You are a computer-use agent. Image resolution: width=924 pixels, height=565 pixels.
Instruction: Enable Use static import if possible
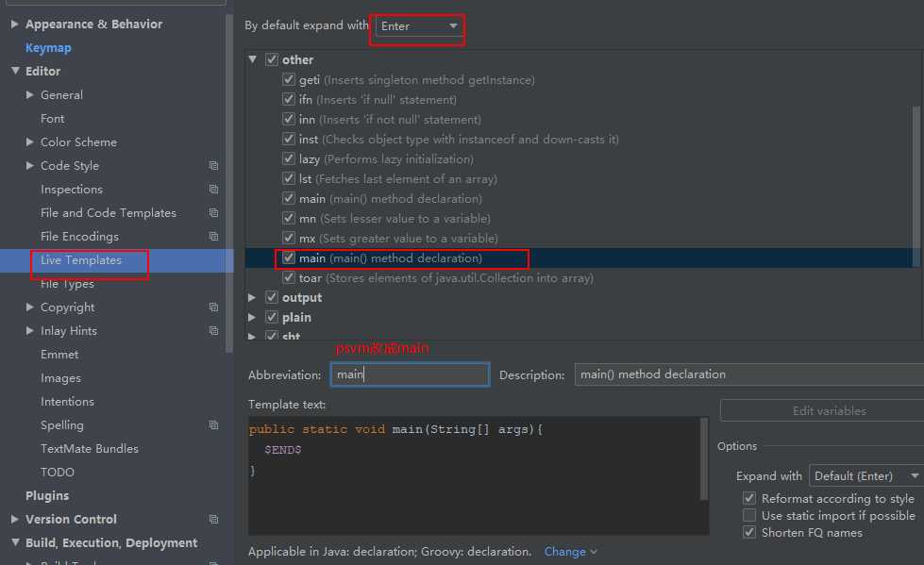click(749, 516)
